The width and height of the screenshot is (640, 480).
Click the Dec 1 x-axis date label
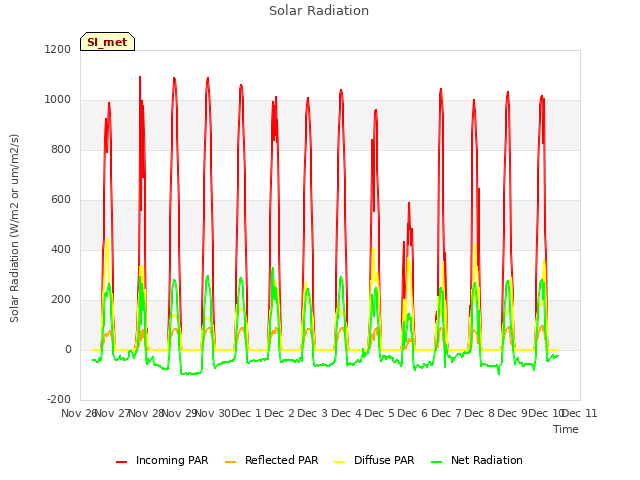click(x=247, y=413)
